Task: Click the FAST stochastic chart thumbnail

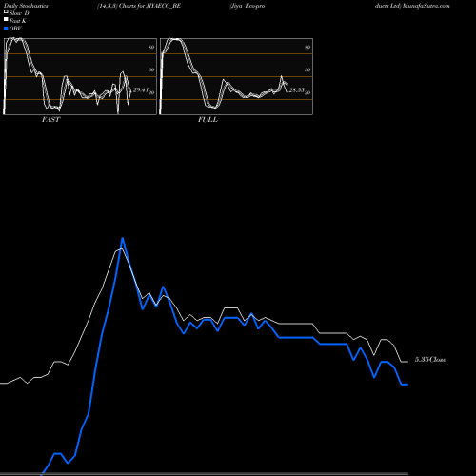Action: coord(80,76)
